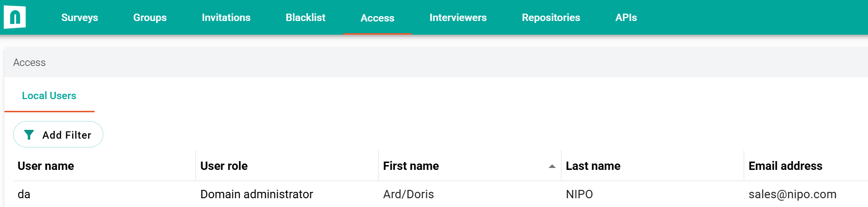Click the sales@nipo.com email cell
Image resolution: width=868 pixels, height=207 pixels.
coord(792,194)
